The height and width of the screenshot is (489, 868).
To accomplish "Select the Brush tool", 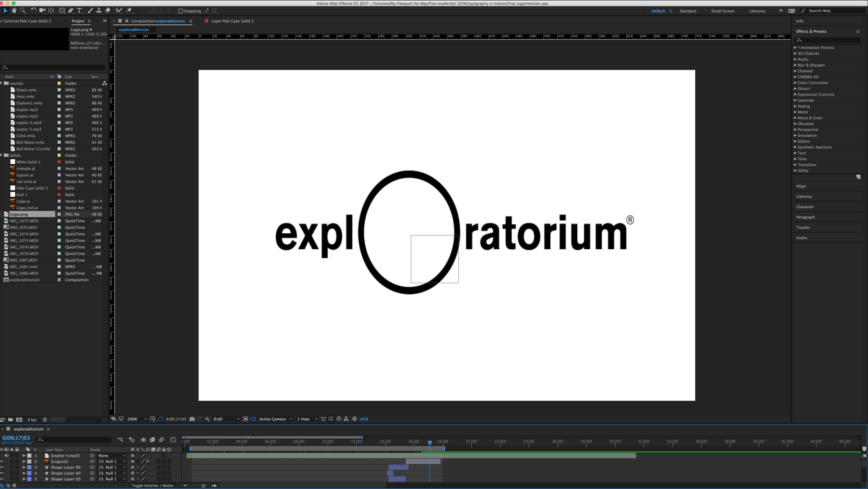I will (90, 11).
